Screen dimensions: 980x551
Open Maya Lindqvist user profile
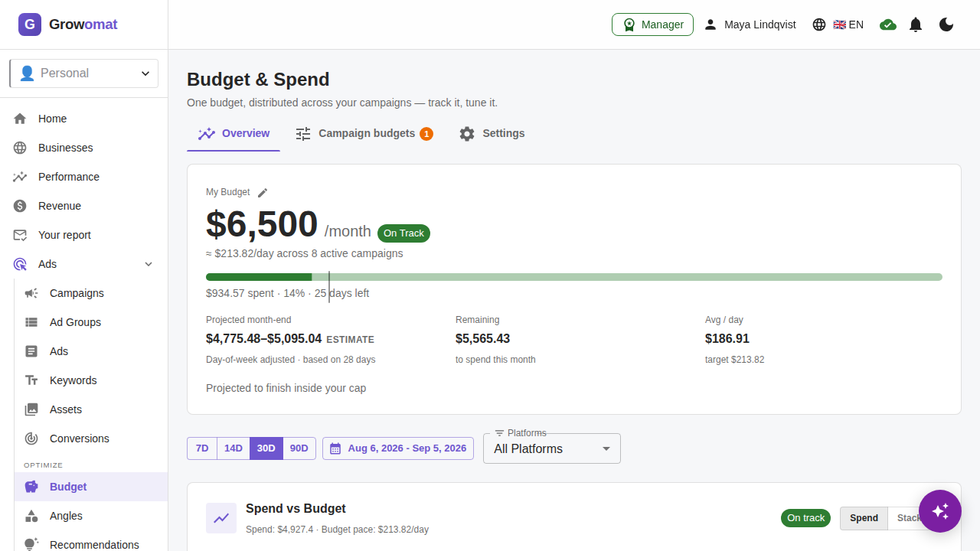pos(750,24)
